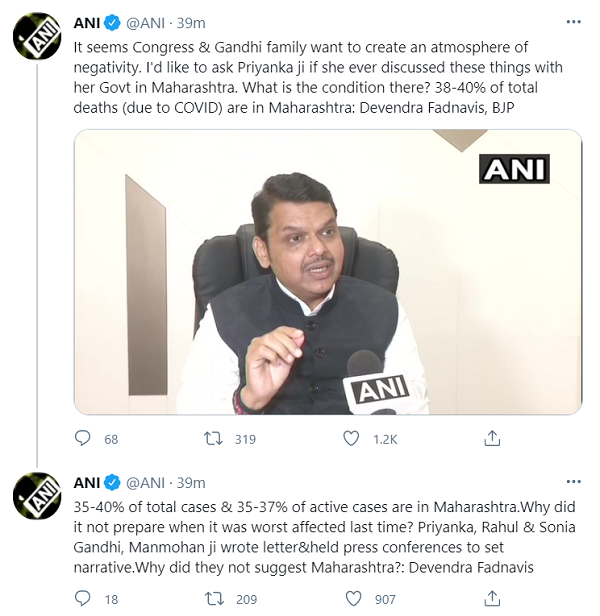Retweet the first ANI tweet

(213, 438)
